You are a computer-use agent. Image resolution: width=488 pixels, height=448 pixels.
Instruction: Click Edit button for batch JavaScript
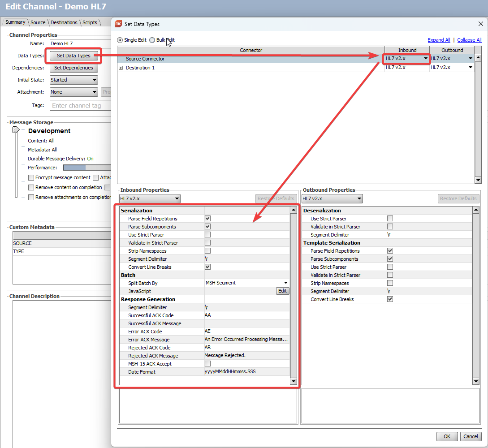282,291
